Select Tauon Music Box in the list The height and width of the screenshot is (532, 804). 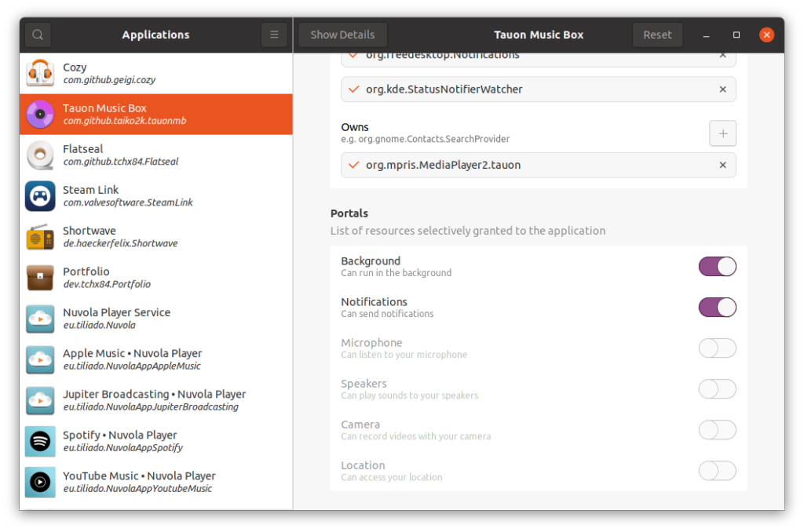pos(156,115)
